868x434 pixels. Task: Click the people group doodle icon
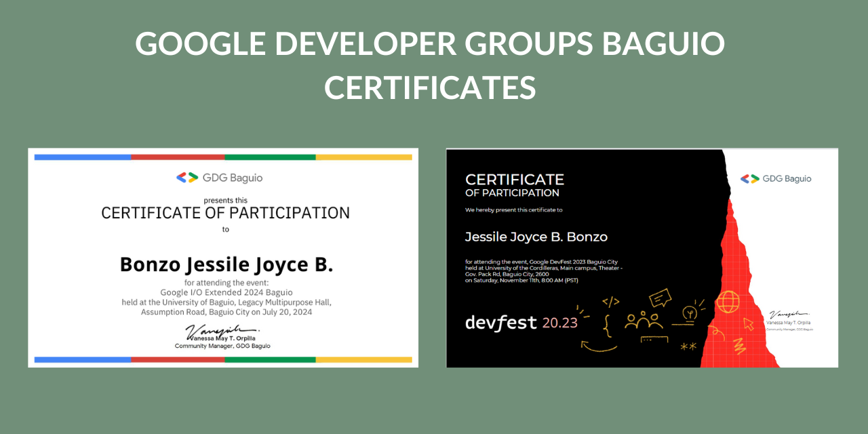(x=644, y=320)
